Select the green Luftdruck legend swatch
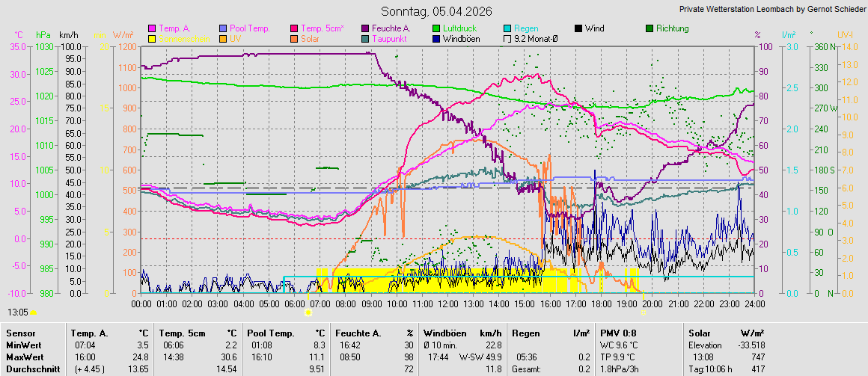 [x=436, y=28]
